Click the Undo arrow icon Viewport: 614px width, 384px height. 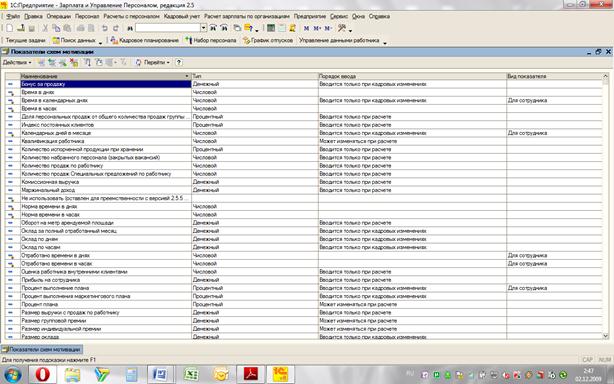pos(105,28)
